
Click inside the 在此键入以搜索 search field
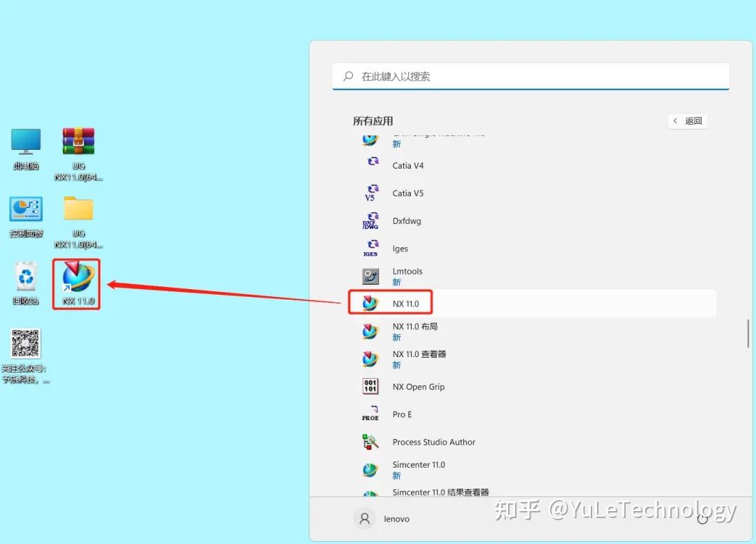tap(530, 76)
